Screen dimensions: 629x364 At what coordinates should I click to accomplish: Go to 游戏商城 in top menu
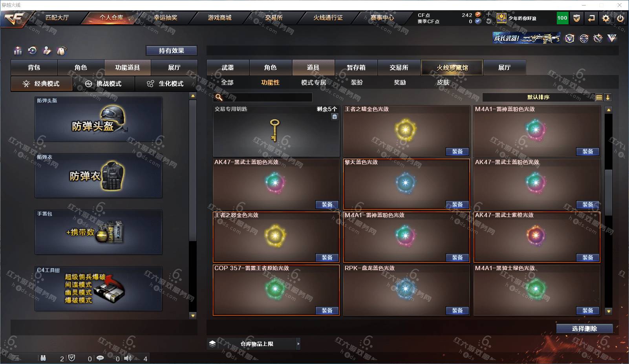219,18
